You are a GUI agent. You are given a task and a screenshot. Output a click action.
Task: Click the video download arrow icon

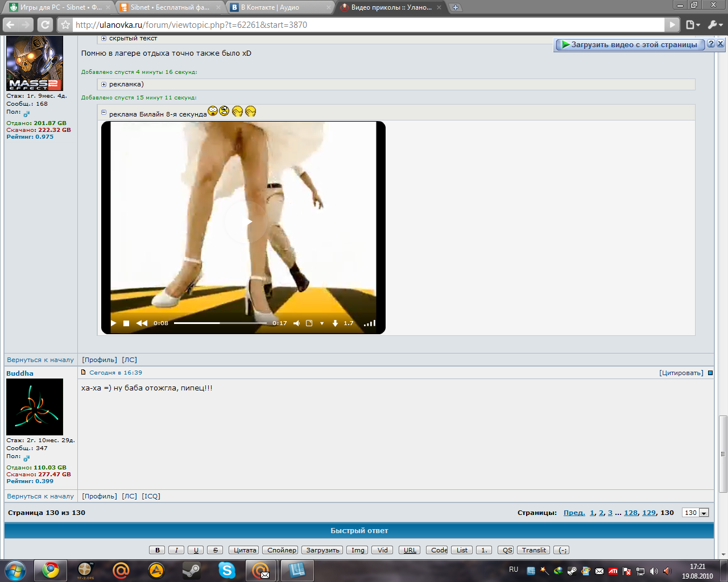click(x=335, y=323)
